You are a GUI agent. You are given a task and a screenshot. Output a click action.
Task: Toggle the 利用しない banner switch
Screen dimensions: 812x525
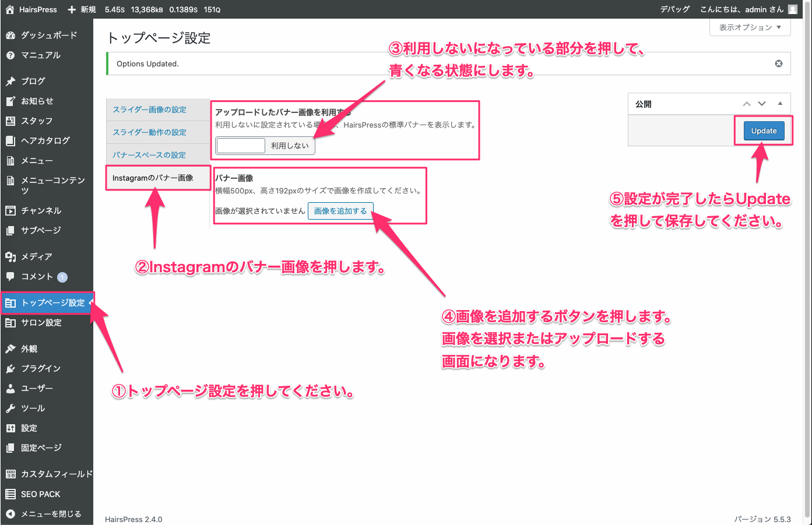click(265, 146)
